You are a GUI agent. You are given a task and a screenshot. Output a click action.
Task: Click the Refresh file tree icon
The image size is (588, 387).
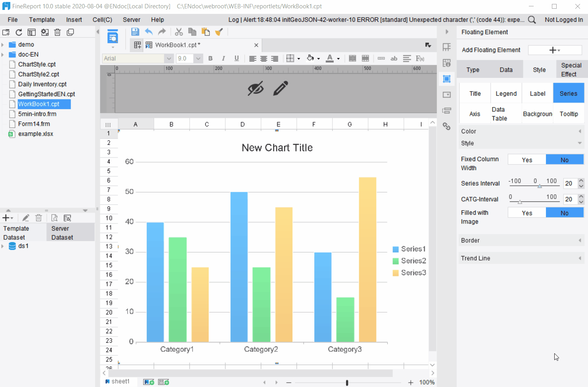(x=19, y=33)
